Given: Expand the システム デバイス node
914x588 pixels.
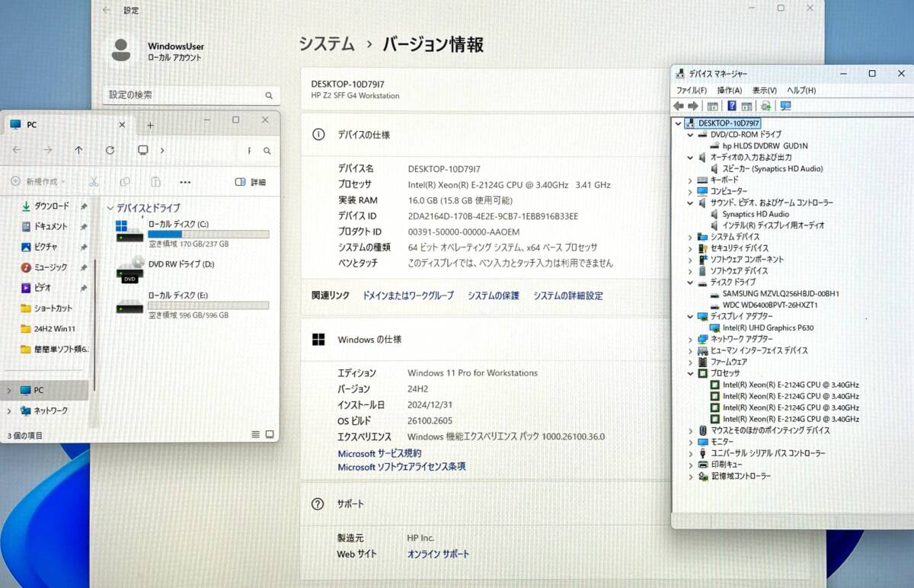Looking at the screenshot, I should tap(691, 237).
